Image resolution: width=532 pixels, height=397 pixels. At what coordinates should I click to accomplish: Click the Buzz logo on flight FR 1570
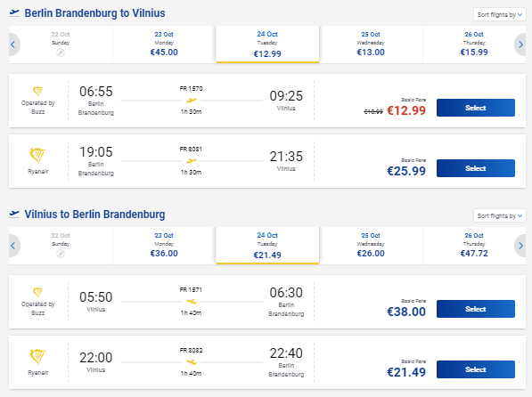click(x=38, y=91)
